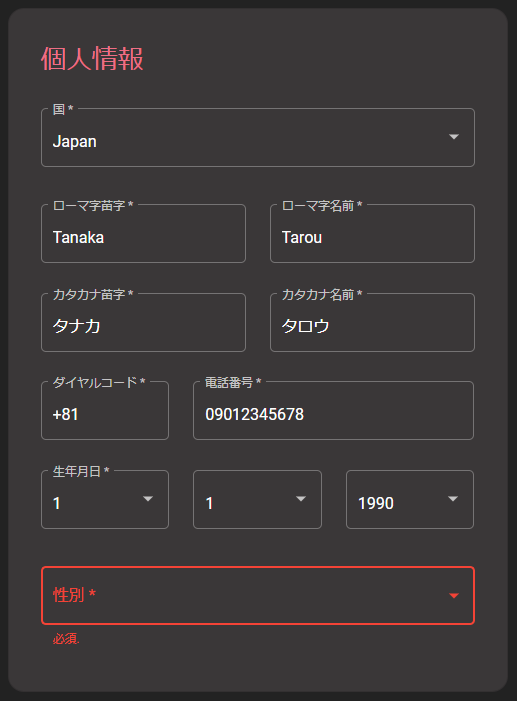Click the arrow icon in the 国 field
Viewport: 517px width, 701px height.
click(453, 137)
